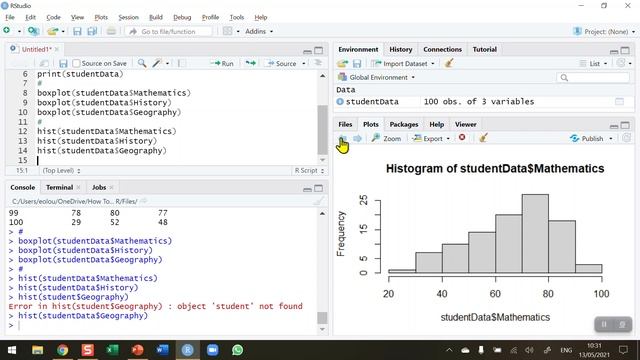Clear the environment with the broom icon
This screenshot has width=640, height=360.
click(x=449, y=63)
